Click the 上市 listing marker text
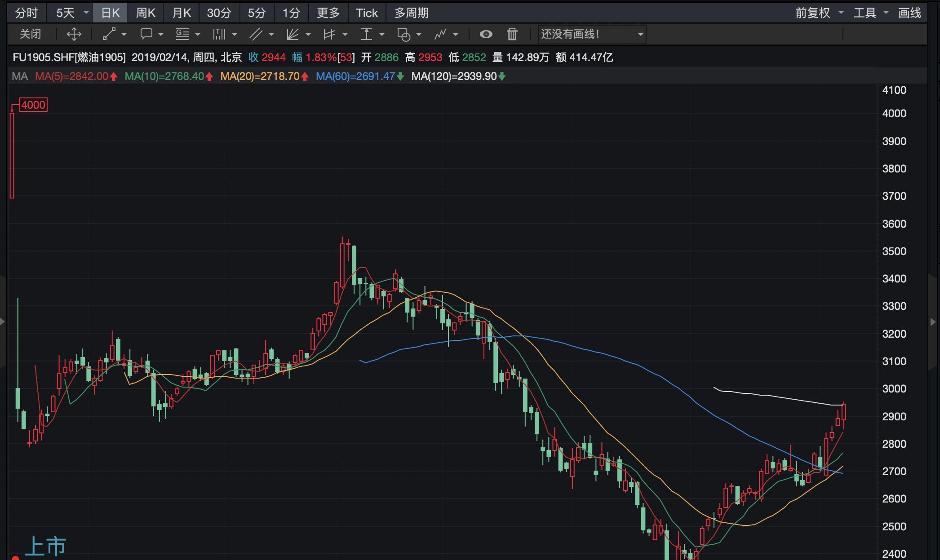 (x=45, y=547)
